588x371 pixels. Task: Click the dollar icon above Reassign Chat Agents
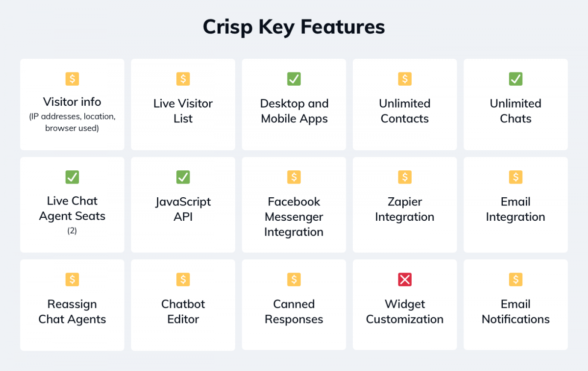(x=72, y=279)
